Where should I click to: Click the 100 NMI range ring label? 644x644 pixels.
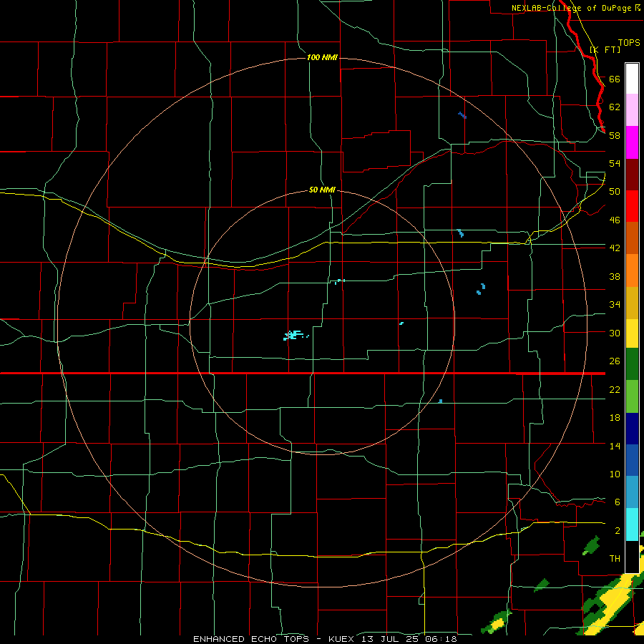click(322, 57)
